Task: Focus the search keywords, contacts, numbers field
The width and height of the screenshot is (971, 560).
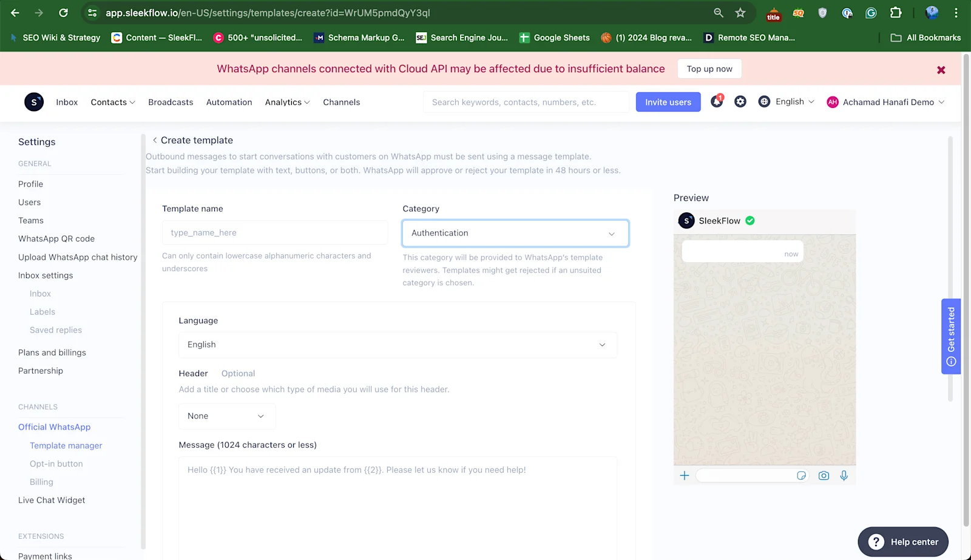Action: pos(526,102)
